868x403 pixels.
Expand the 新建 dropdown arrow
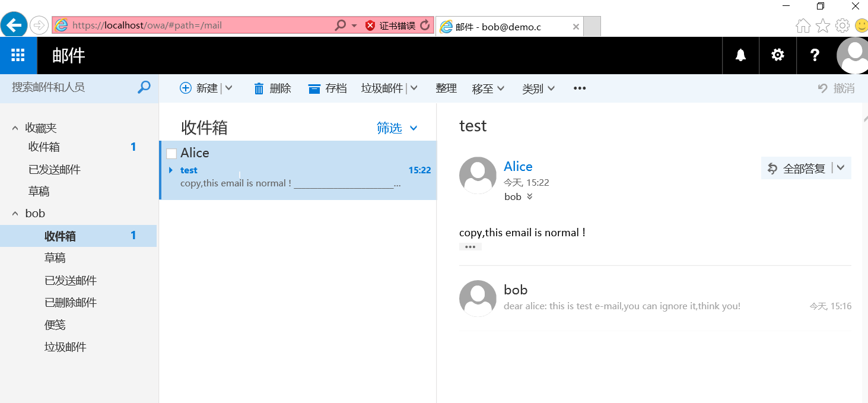click(x=228, y=88)
